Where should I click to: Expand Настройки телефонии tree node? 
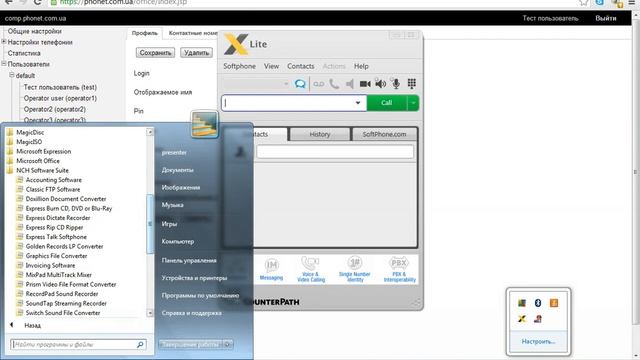[4, 42]
